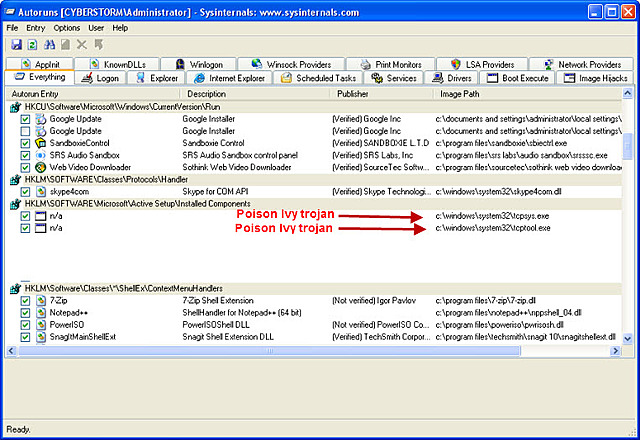This screenshot has width=640, height=440.
Task: Open the Drivers tab
Action: pos(451,78)
